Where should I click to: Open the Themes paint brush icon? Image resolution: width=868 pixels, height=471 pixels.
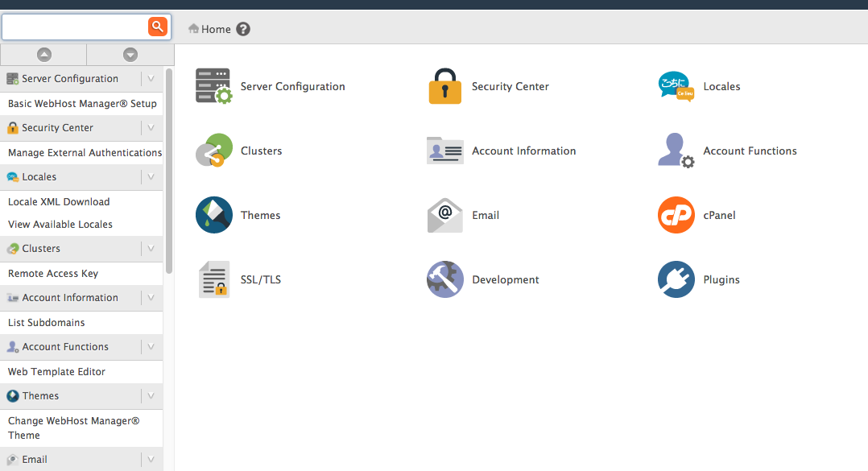(213, 215)
